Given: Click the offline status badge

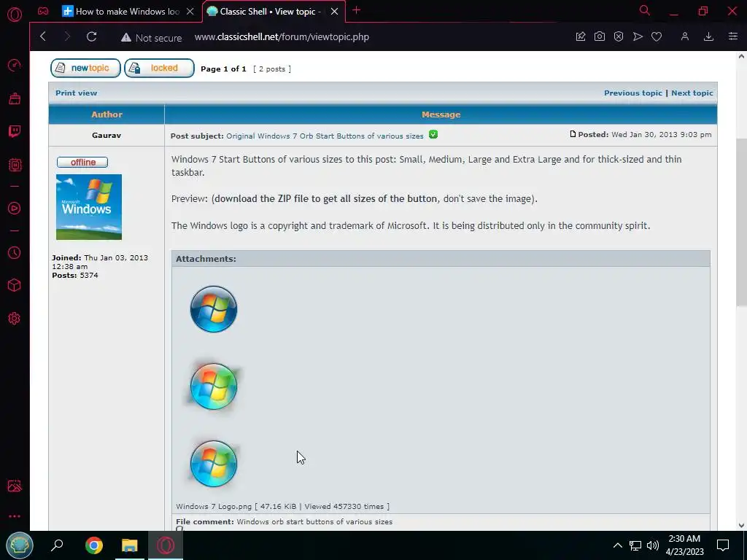Looking at the screenshot, I should [82, 163].
